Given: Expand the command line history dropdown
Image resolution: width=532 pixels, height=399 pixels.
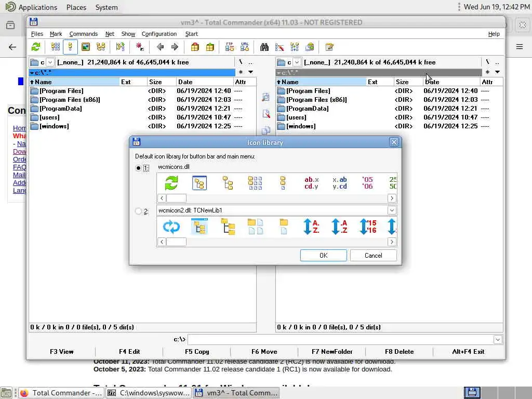Looking at the screenshot, I should click(498, 340).
